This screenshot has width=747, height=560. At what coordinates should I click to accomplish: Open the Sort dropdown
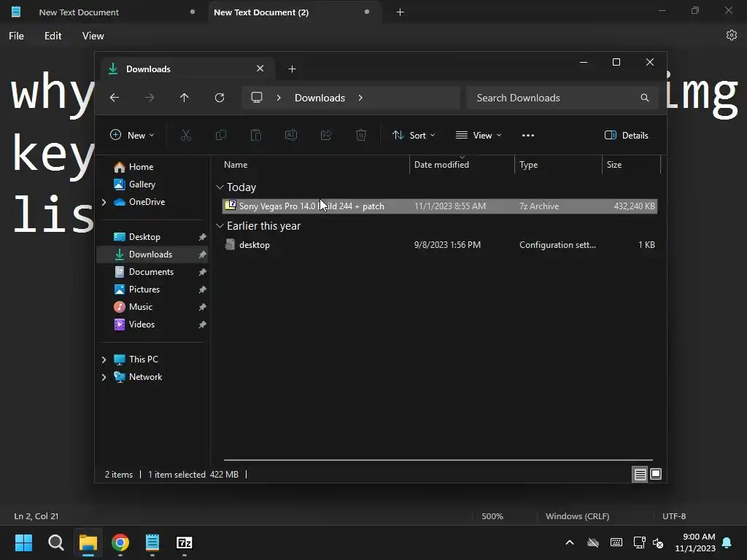pos(414,135)
